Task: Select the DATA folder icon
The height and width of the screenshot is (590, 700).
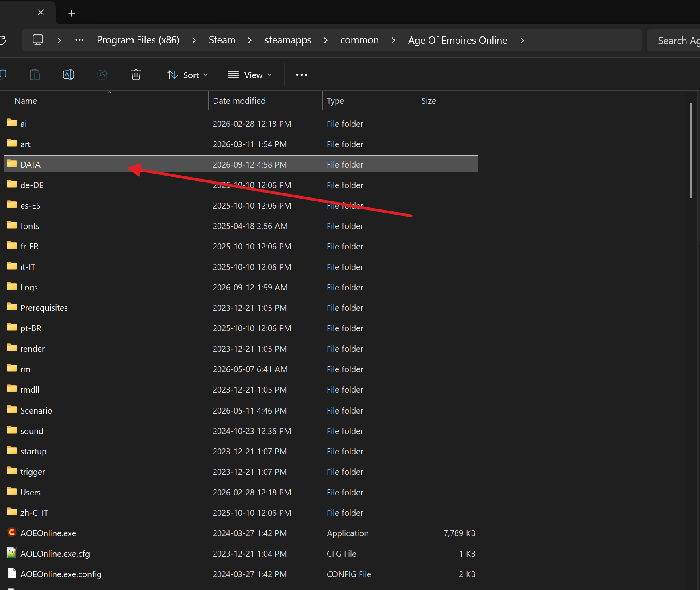Action: point(12,164)
